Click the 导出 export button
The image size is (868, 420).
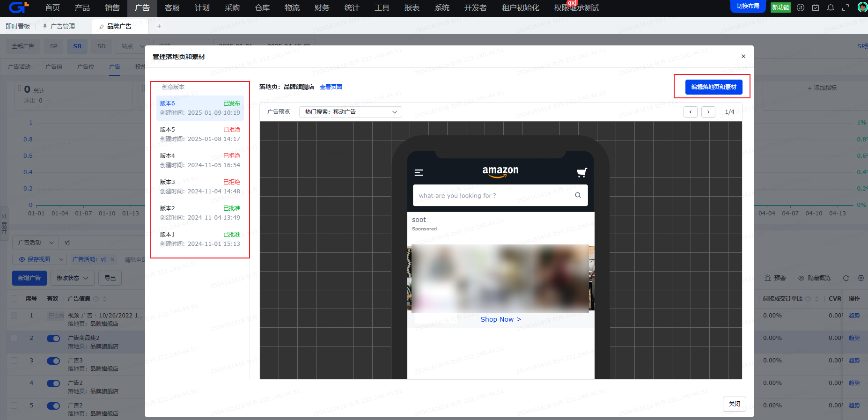point(110,278)
